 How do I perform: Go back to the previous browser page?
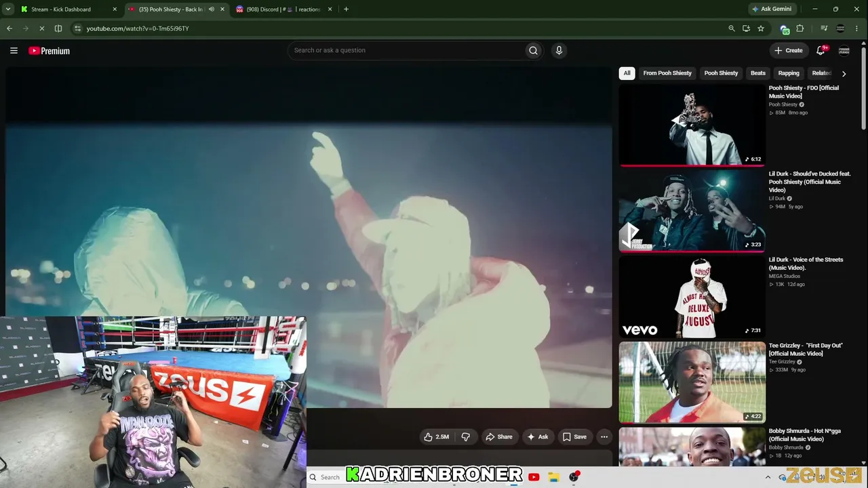9,28
